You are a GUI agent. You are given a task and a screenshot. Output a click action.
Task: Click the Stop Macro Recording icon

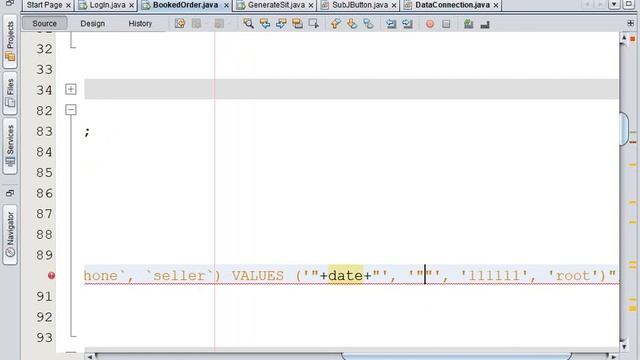(x=446, y=24)
